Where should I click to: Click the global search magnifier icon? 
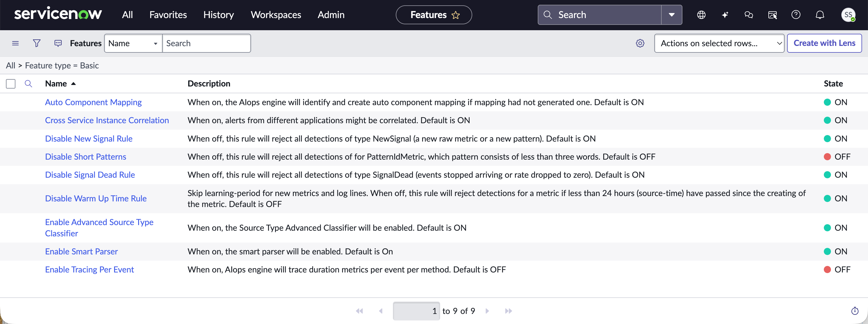(548, 15)
